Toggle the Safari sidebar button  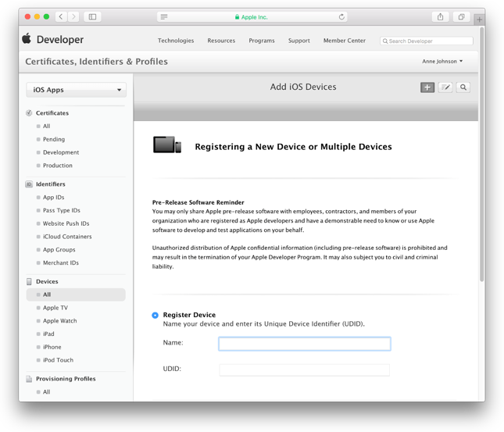(92, 16)
